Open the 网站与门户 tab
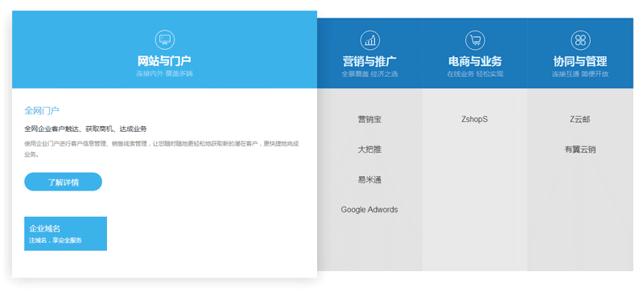 click(165, 50)
